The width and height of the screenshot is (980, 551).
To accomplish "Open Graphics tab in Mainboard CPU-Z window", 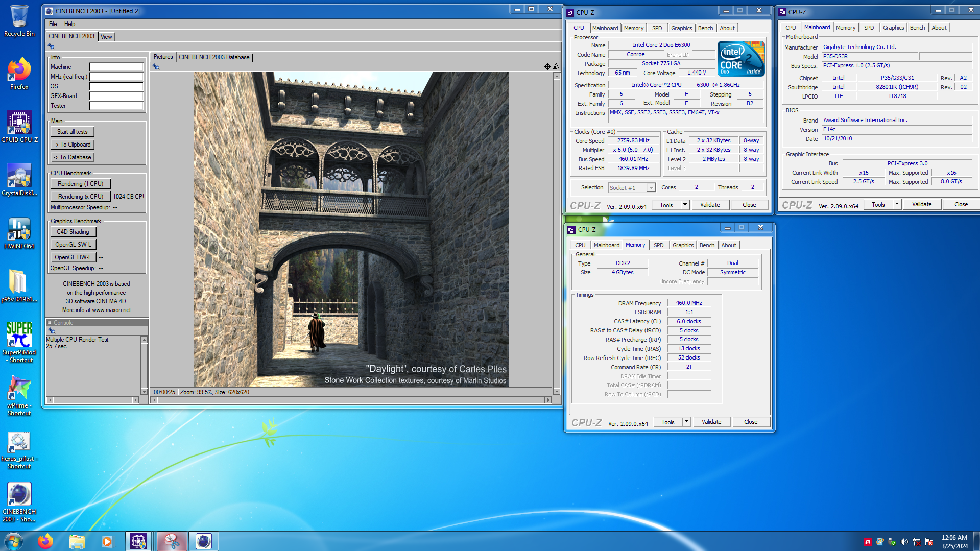I will [893, 28].
